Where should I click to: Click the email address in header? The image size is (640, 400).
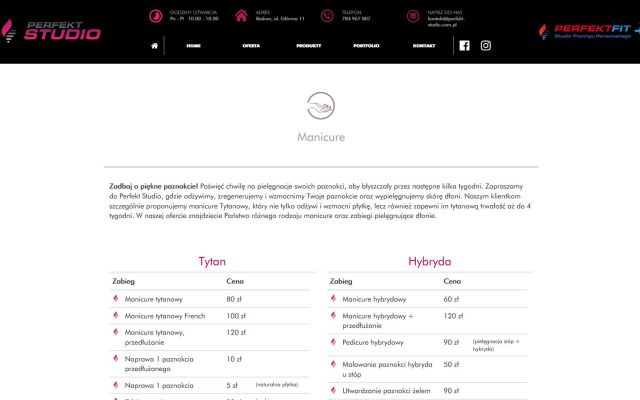point(449,20)
